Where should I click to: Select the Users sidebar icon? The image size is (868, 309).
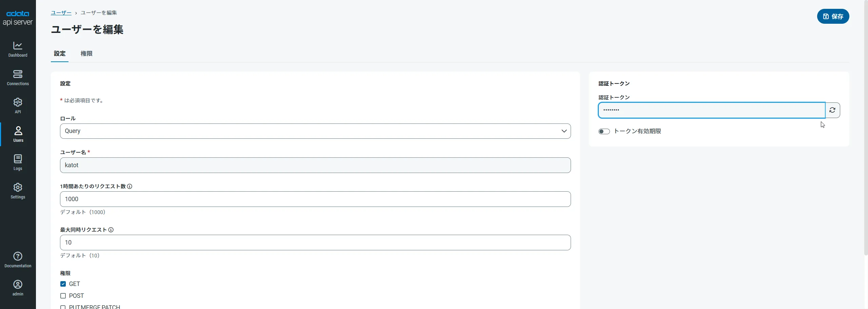click(18, 131)
